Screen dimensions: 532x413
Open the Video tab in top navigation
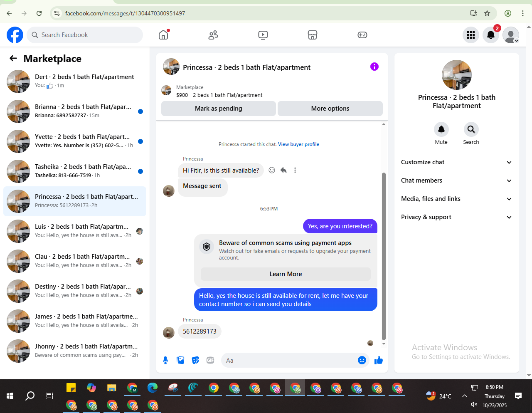pos(263,35)
